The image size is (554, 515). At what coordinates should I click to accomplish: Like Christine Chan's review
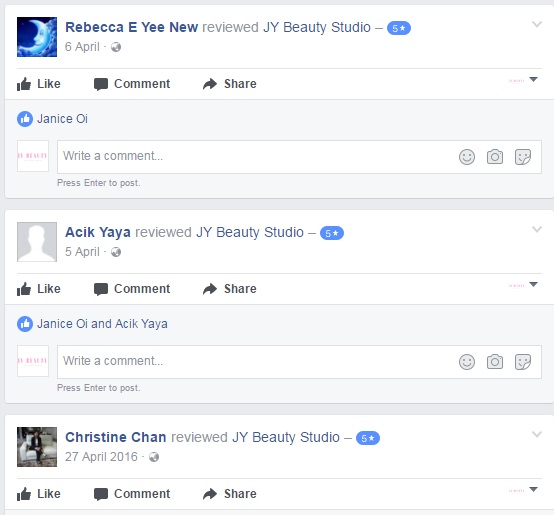[x=39, y=494]
